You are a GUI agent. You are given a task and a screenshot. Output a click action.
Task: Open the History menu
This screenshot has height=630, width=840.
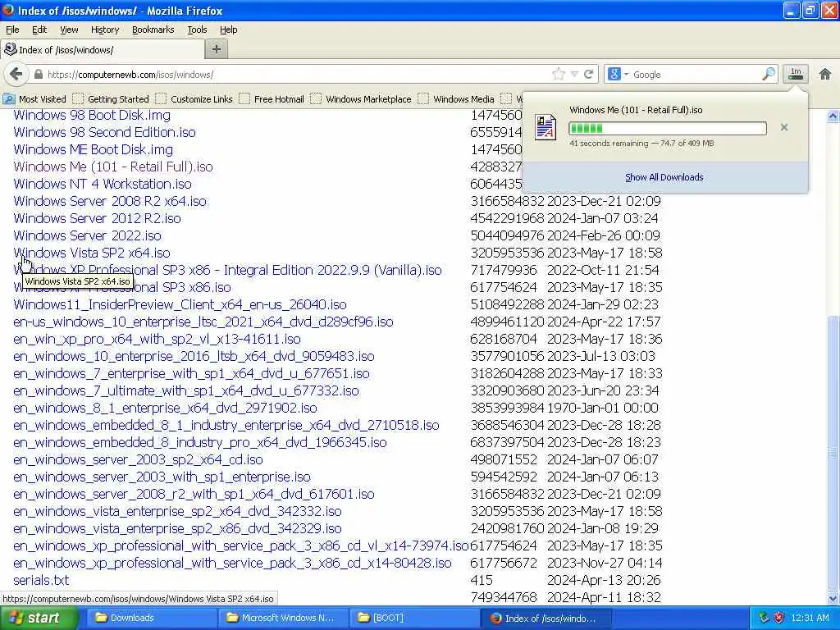coord(104,30)
